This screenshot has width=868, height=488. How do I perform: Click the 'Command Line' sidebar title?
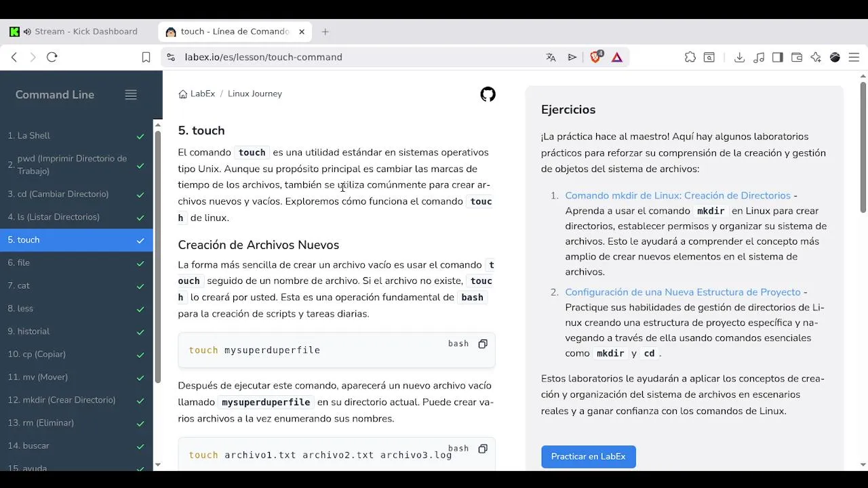click(55, 95)
